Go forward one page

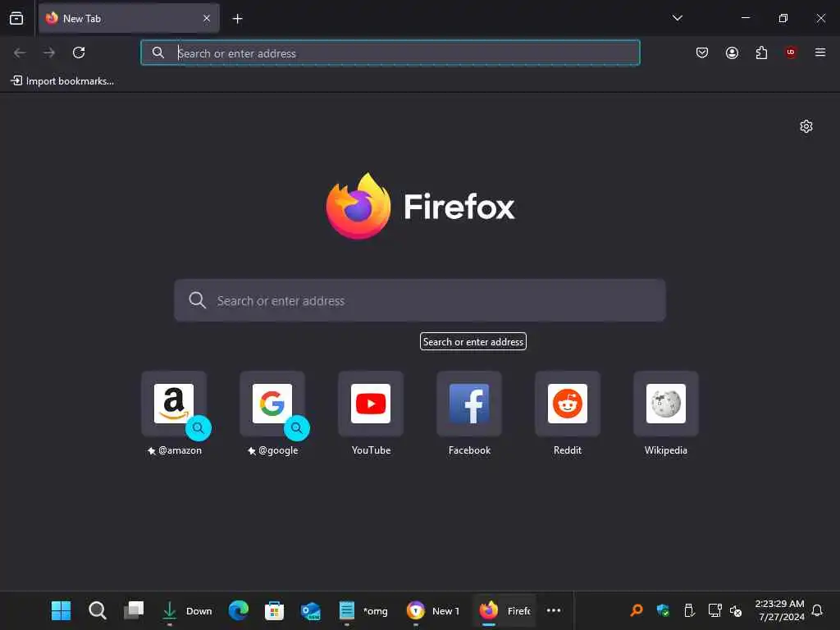click(x=49, y=52)
